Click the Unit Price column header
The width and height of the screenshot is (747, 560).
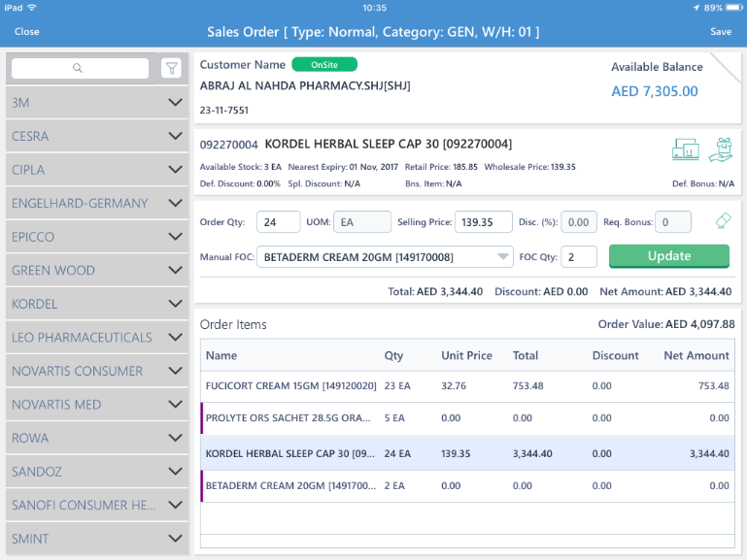(x=466, y=355)
